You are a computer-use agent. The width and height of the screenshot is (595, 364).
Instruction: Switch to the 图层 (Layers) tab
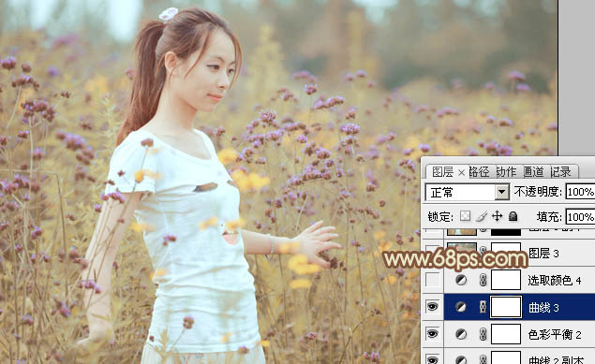[x=442, y=172]
